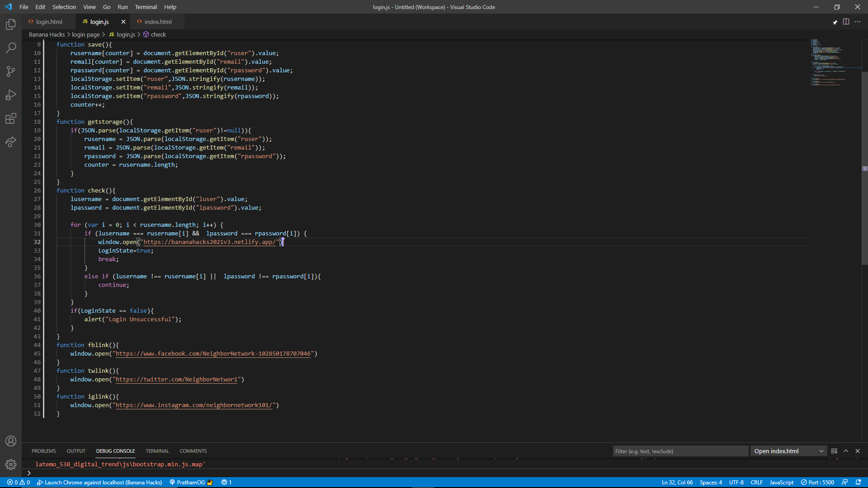Viewport: 868px width, 488px height.
Task: Clear the debug console output
Action: tap(834, 451)
